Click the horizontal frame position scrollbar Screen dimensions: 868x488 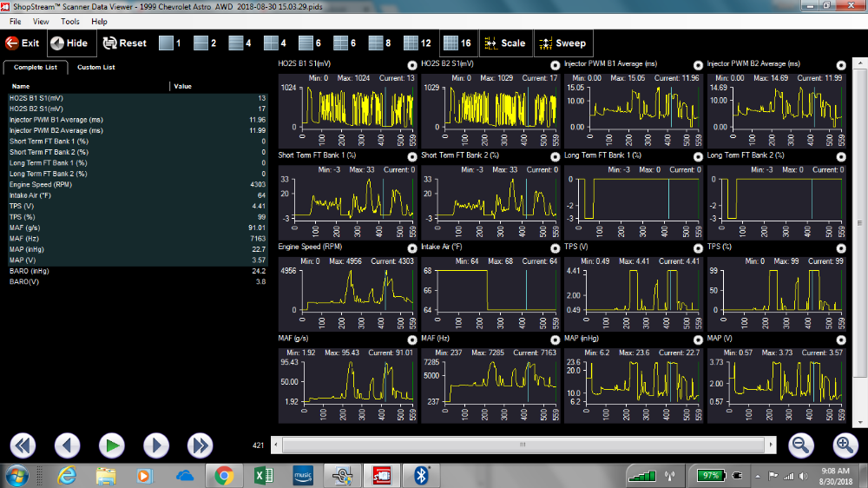click(x=523, y=445)
